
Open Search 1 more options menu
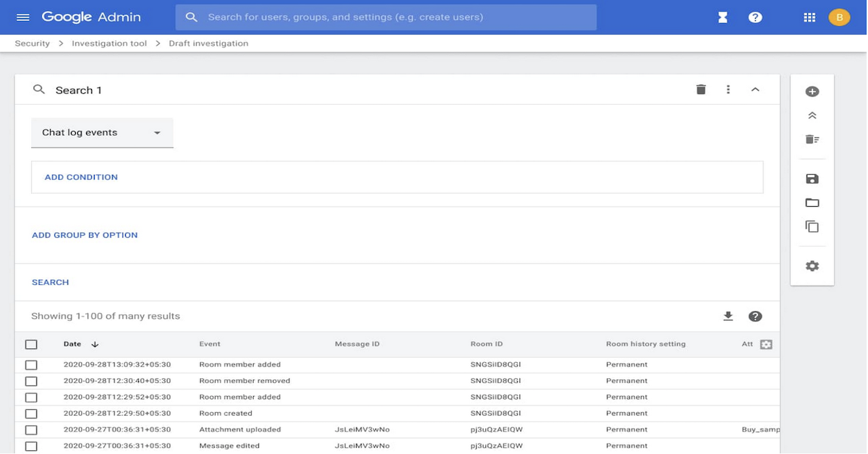(728, 90)
